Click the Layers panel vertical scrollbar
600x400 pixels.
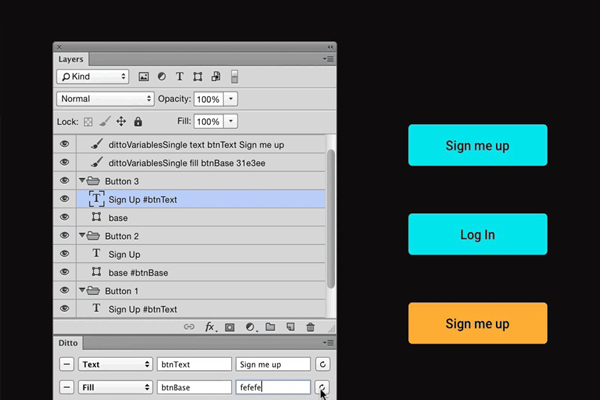[331, 218]
